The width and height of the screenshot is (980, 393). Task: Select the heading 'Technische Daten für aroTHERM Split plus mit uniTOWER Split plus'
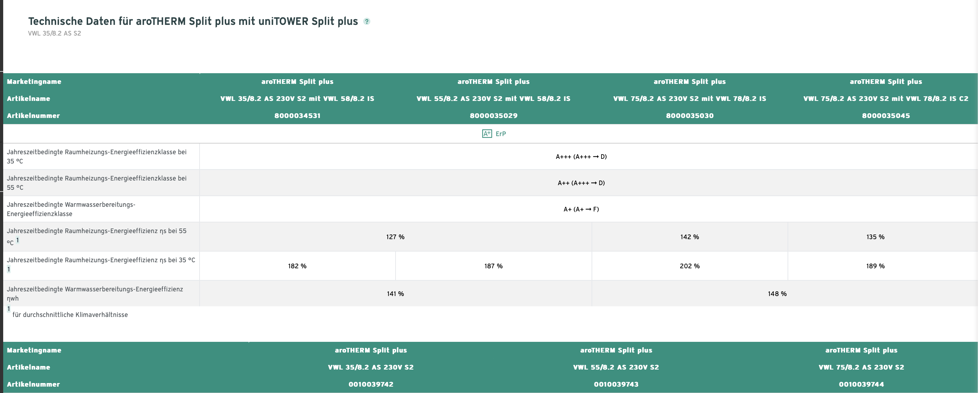[x=193, y=21]
